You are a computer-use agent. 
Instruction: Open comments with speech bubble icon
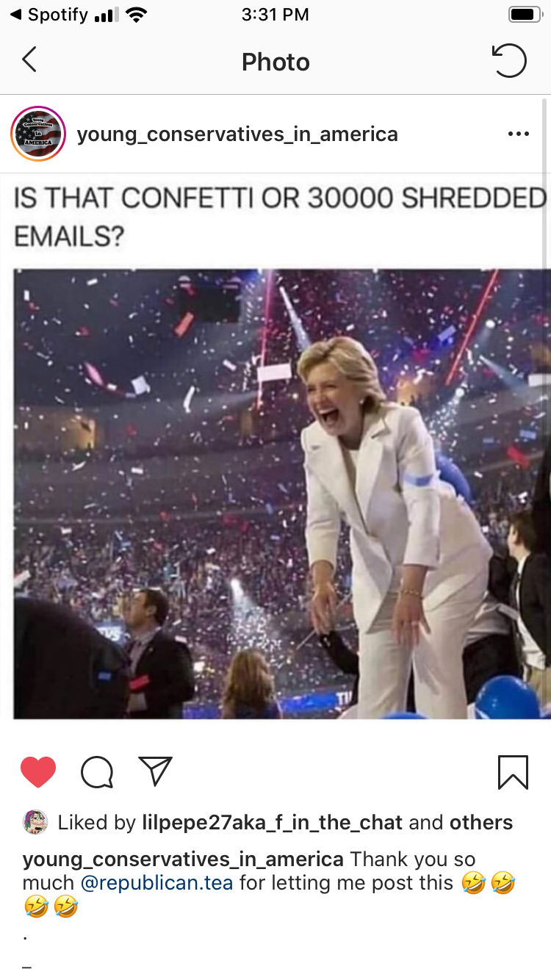coord(97,772)
